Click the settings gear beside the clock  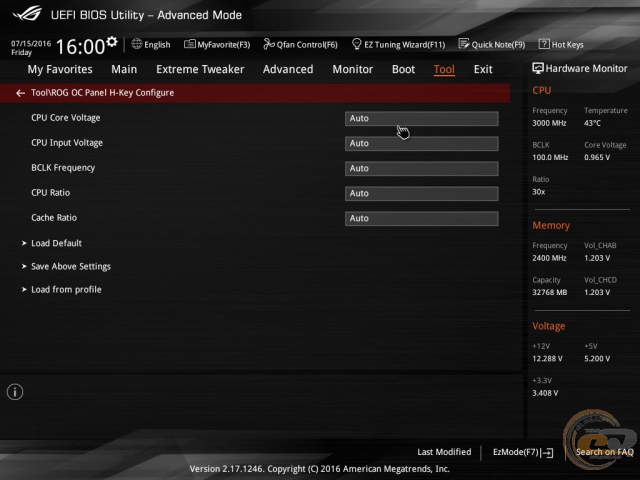[111, 42]
